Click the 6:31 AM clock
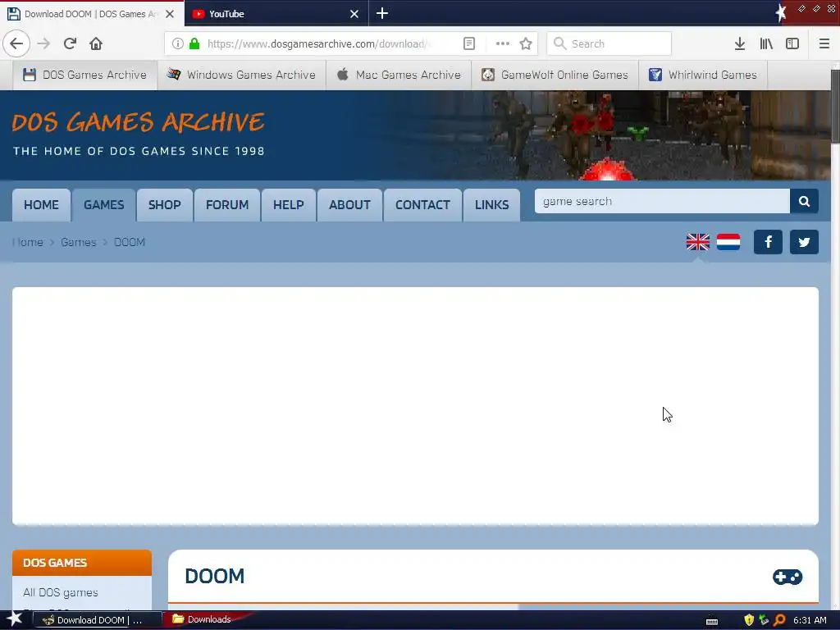 click(810, 620)
